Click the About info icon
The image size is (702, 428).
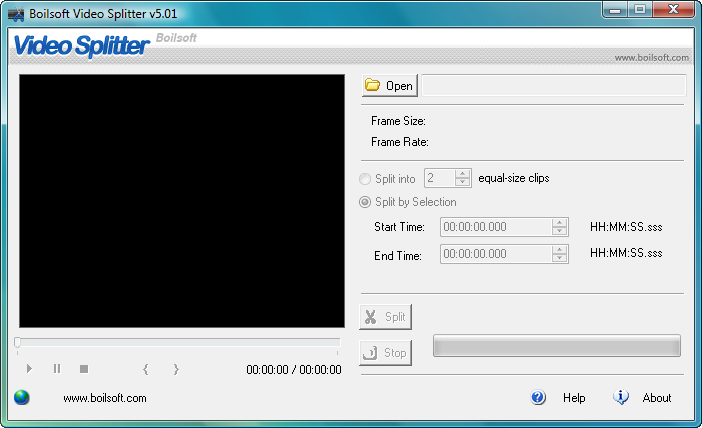(x=621, y=397)
